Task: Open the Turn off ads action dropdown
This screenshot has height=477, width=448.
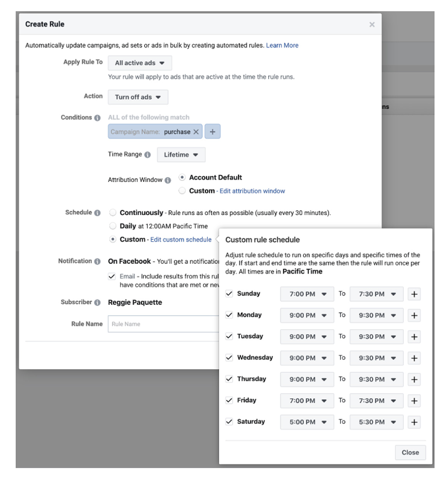Action: (138, 97)
